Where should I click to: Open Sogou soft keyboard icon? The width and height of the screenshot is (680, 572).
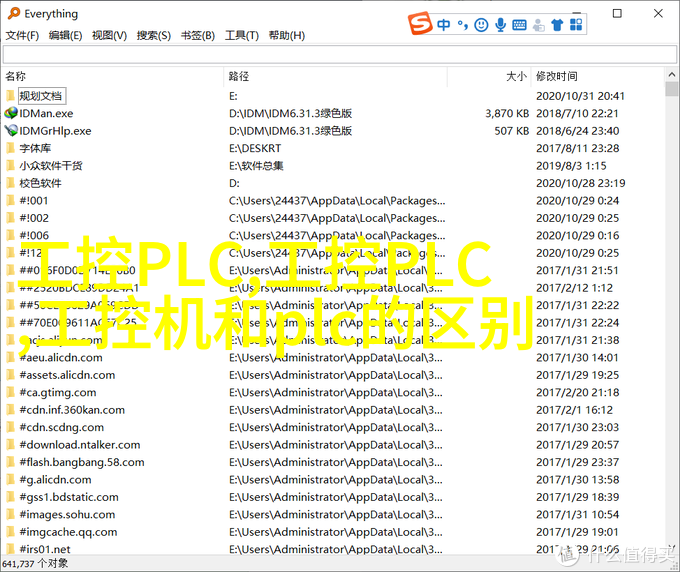[519, 25]
